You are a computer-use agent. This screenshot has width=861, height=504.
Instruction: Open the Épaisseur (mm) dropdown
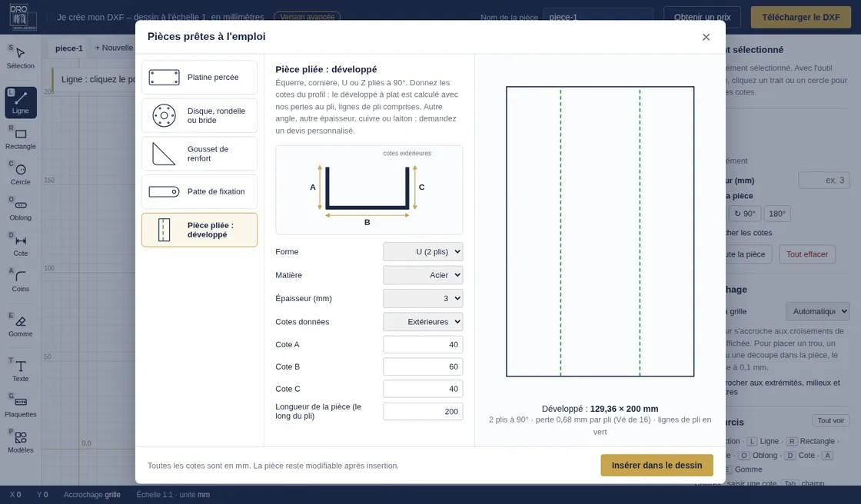point(423,299)
